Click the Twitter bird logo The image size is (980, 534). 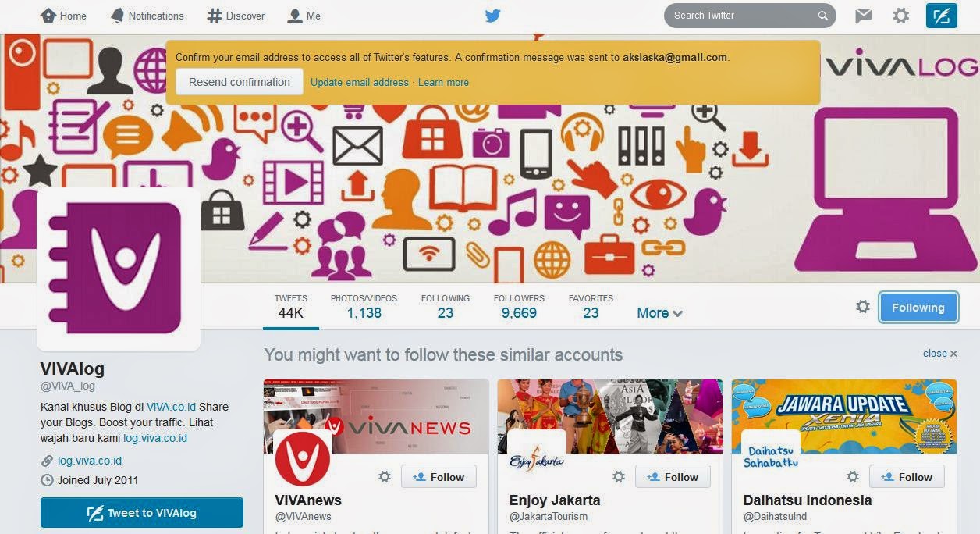pos(492,16)
